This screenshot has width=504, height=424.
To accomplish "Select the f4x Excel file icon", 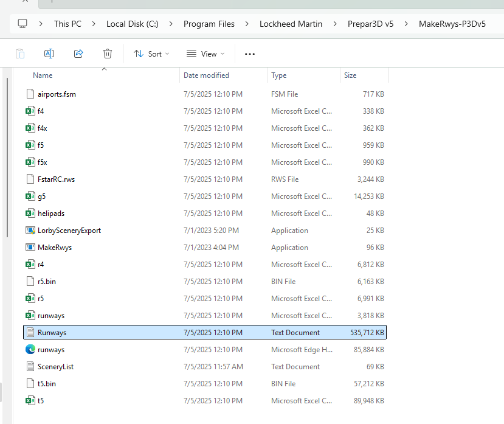I will (30, 128).
